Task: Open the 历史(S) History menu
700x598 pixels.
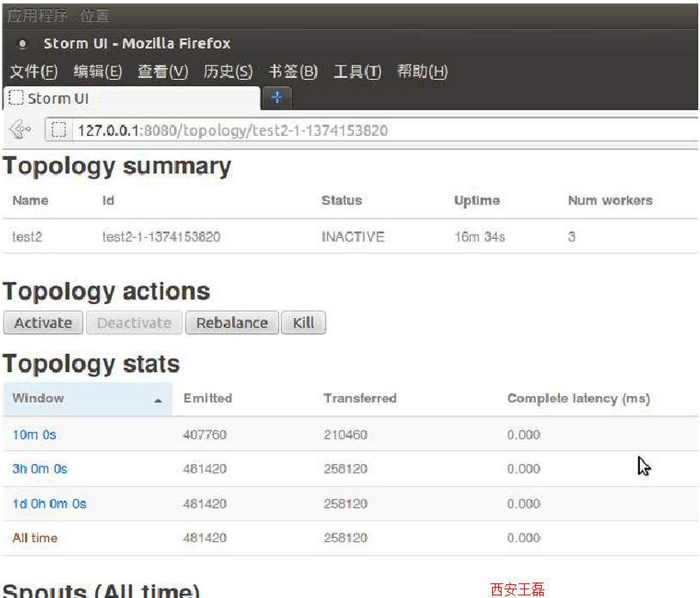Action: [x=228, y=72]
